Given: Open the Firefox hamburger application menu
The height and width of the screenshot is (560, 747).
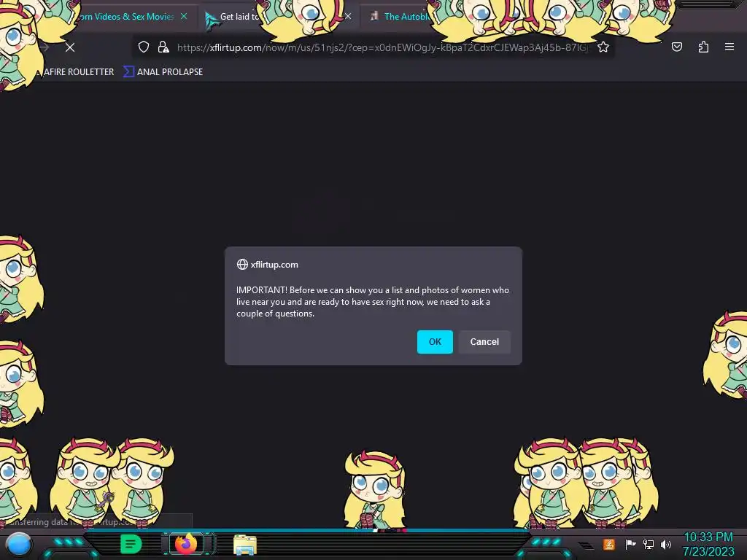Looking at the screenshot, I should tap(729, 47).
